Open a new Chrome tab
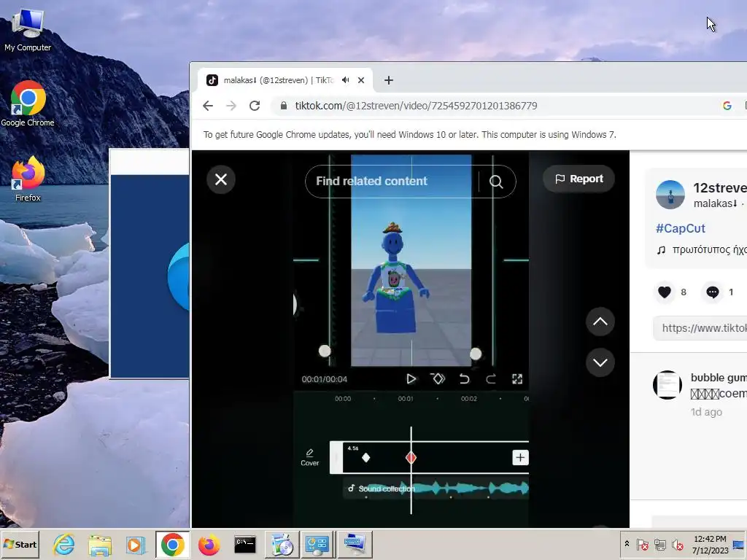 pos(389,80)
